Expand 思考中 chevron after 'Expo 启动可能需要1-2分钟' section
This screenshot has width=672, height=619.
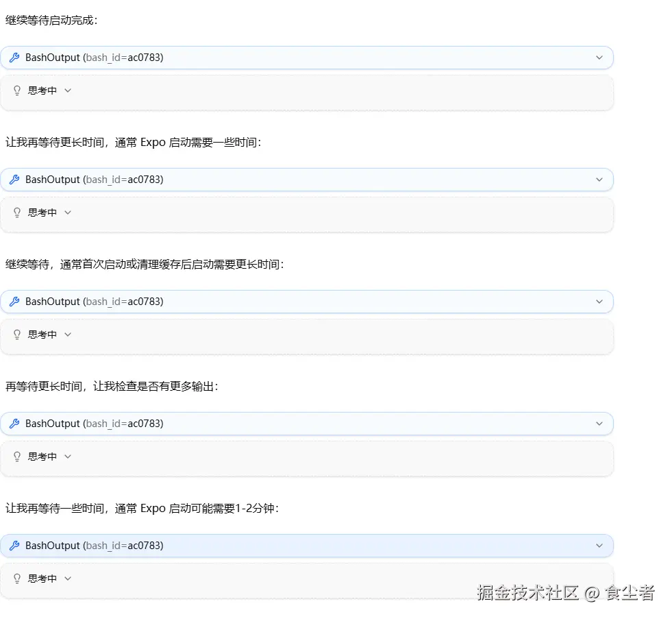click(x=68, y=579)
